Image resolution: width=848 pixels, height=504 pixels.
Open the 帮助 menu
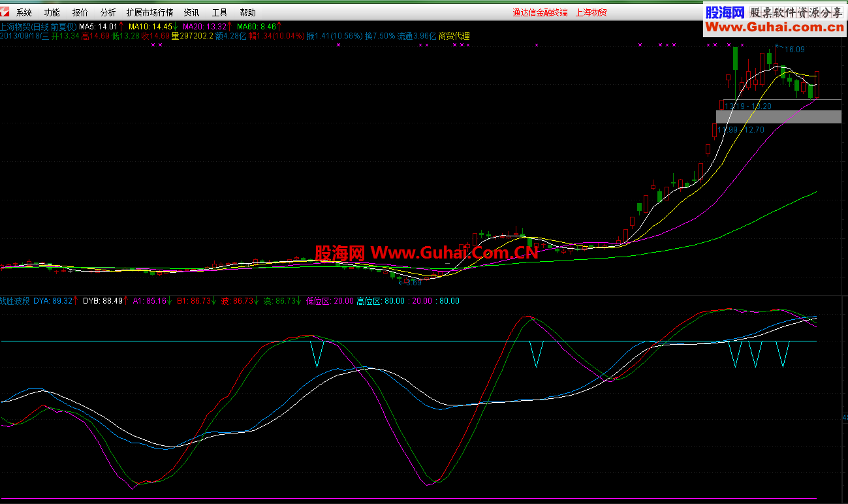(x=248, y=12)
